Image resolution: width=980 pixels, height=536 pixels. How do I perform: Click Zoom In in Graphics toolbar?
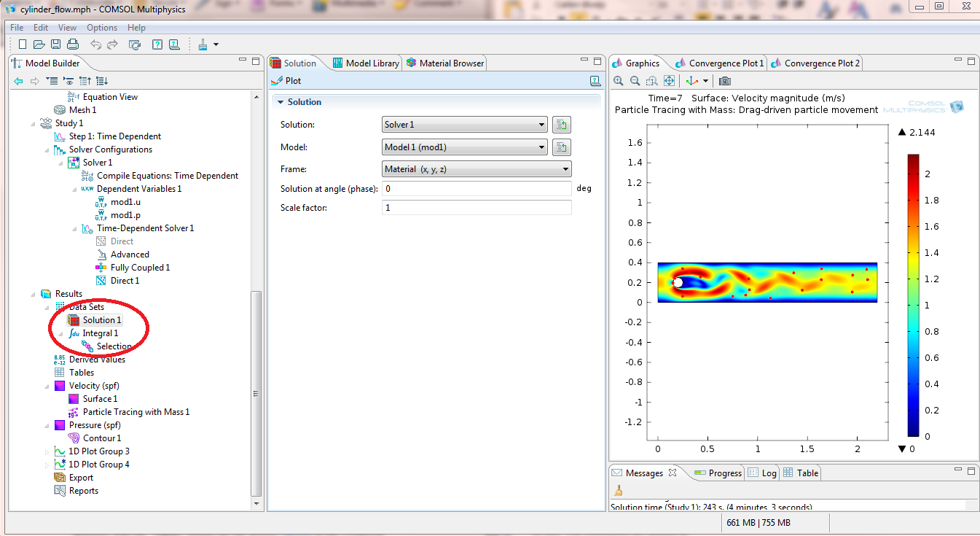pyautogui.click(x=619, y=81)
